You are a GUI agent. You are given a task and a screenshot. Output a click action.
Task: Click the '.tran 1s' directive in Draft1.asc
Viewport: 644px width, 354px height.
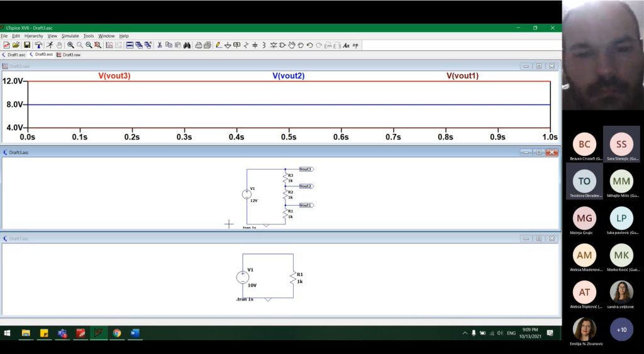click(x=245, y=299)
